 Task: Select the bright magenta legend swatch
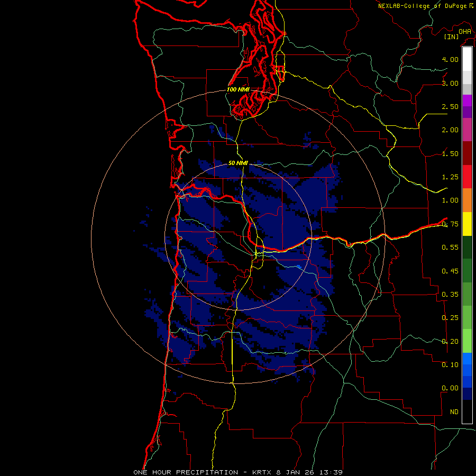(467, 100)
